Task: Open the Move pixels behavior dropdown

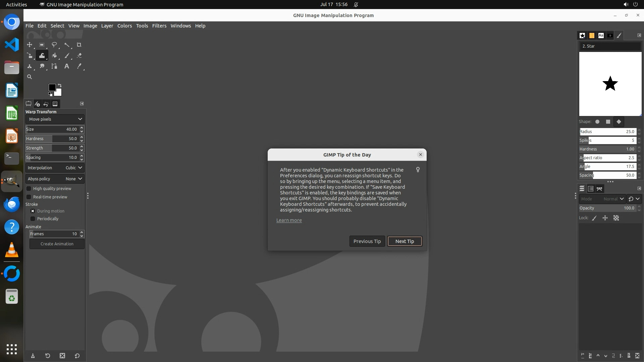Action: coord(55,119)
